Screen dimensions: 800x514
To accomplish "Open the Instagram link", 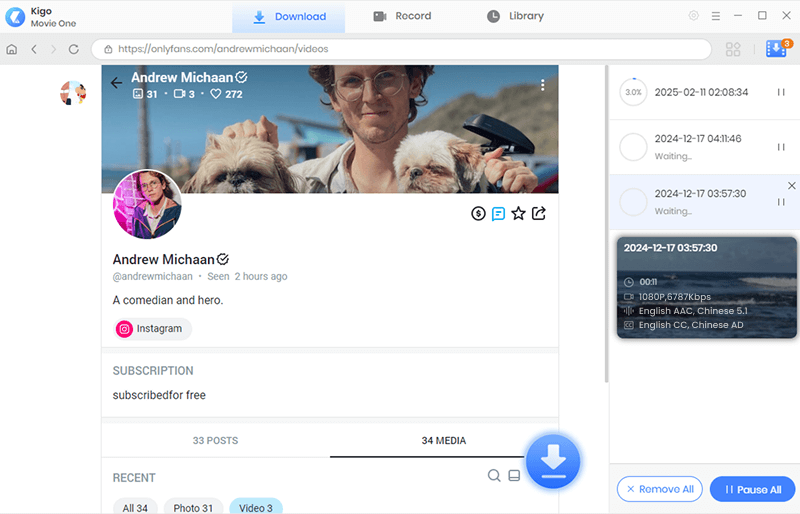I will tap(152, 329).
